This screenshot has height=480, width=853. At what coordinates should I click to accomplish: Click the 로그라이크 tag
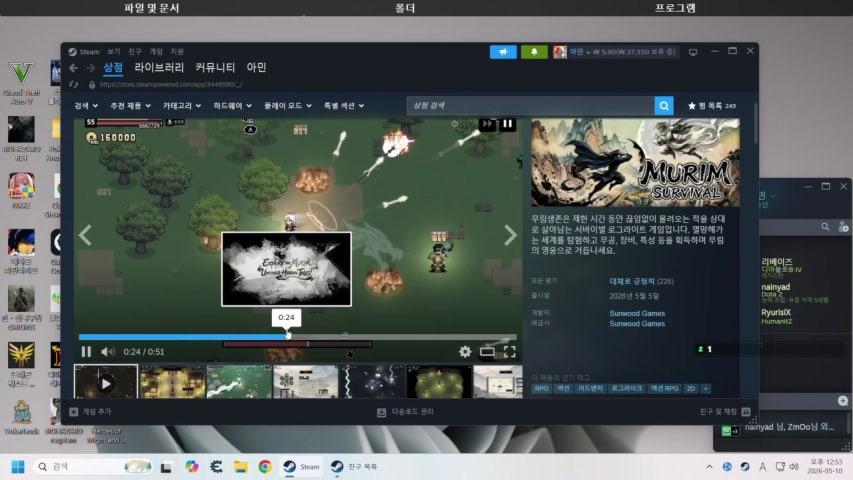(x=627, y=389)
